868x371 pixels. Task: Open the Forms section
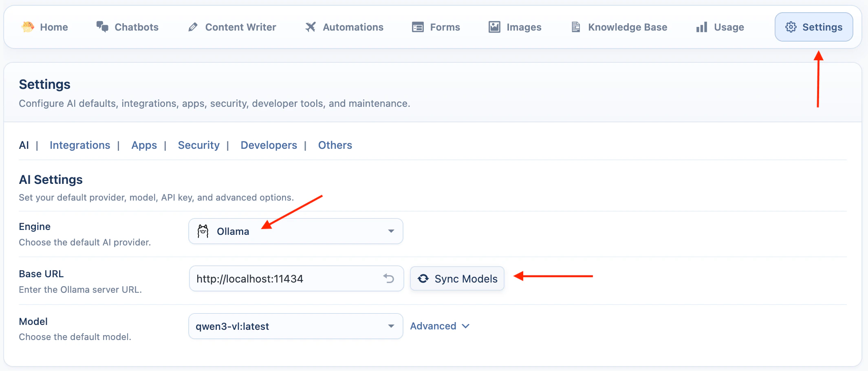tap(436, 27)
